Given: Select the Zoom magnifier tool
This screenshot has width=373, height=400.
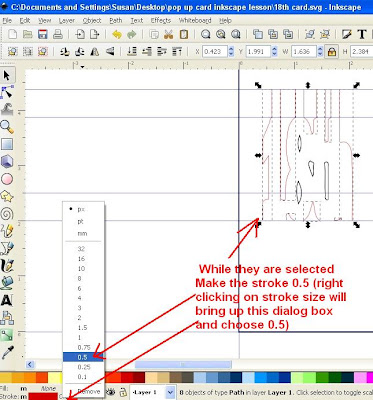Looking at the screenshot, I should (7, 127).
